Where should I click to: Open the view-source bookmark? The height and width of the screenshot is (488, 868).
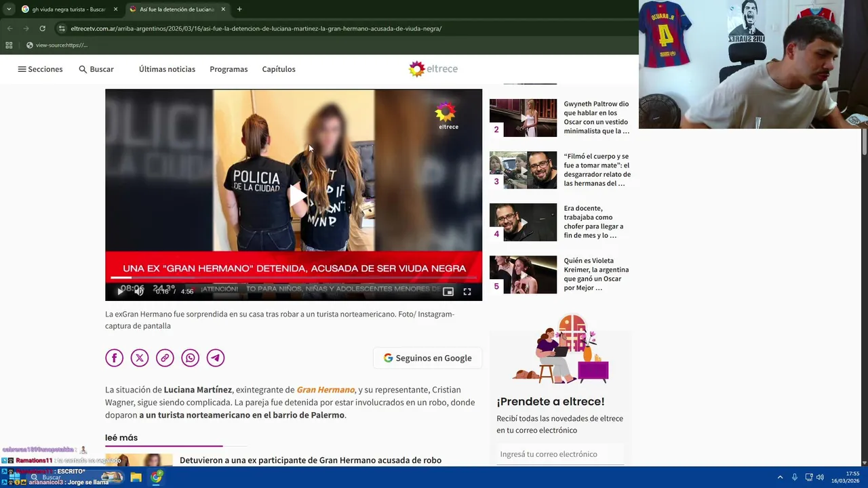(x=57, y=45)
